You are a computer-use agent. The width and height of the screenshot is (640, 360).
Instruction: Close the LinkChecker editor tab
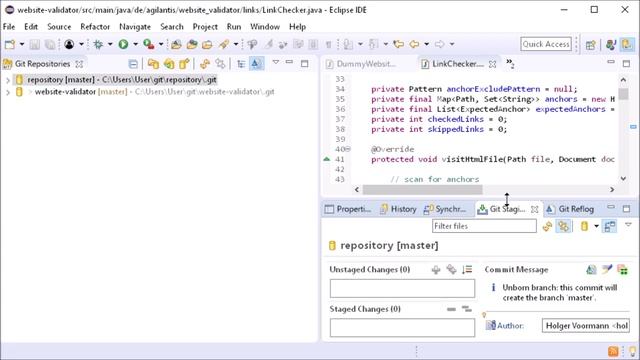pyautogui.click(x=493, y=64)
